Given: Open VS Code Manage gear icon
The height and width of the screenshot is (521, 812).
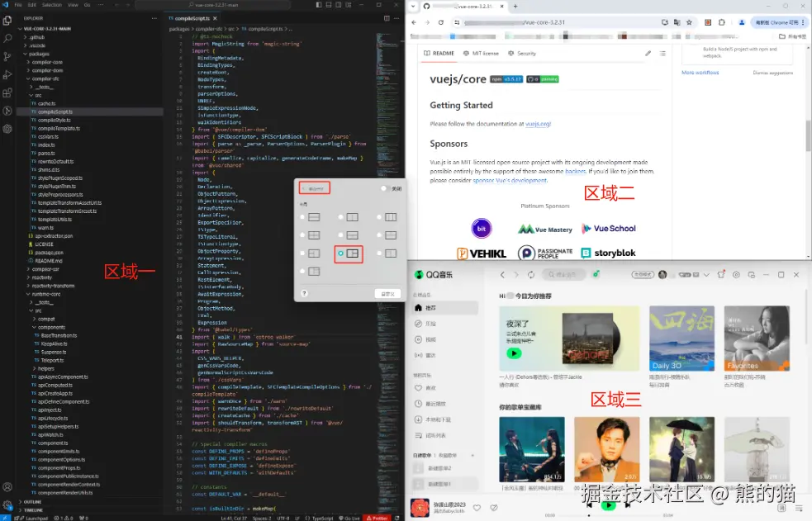Looking at the screenshot, I should pos(7,505).
